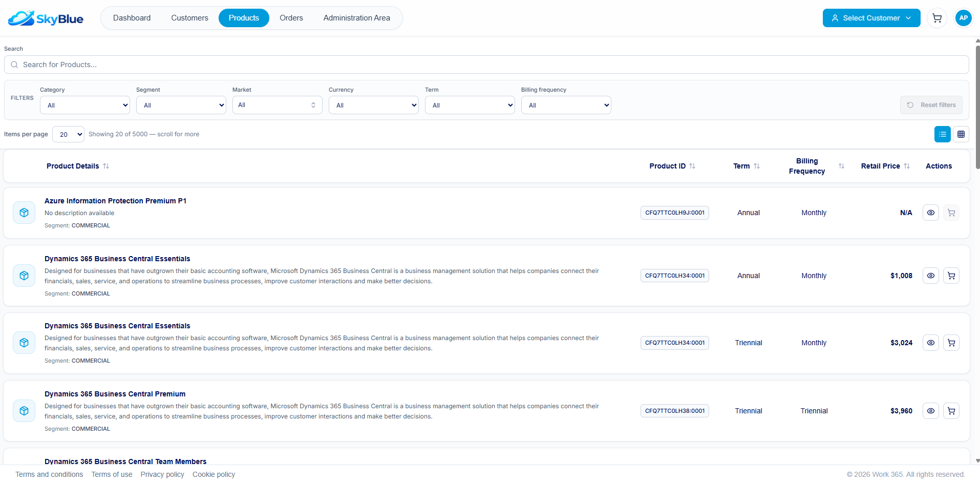
Task: Click product icon of $3,024 Business Central Essentials
Action: click(x=24, y=343)
